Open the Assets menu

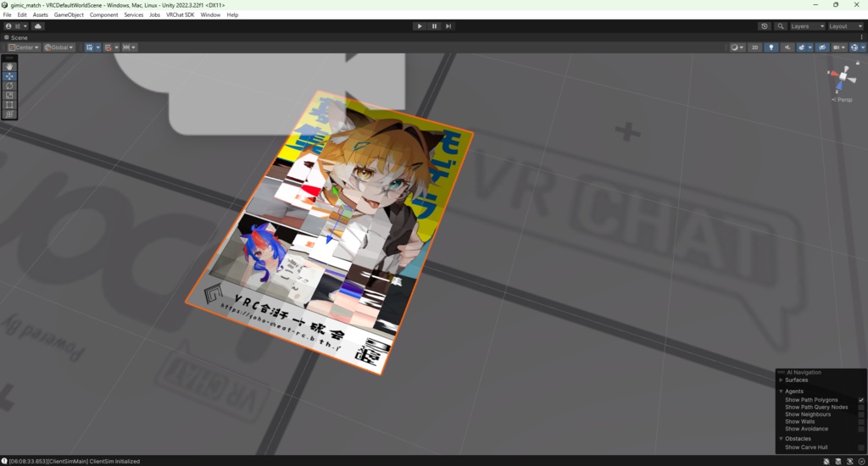[x=41, y=15]
